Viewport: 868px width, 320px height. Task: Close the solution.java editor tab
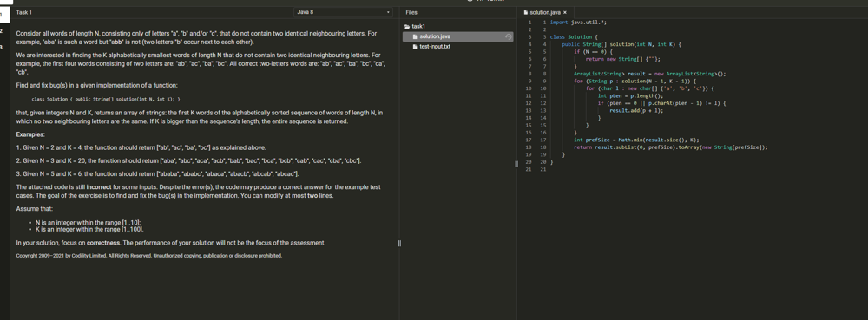pos(565,12)
